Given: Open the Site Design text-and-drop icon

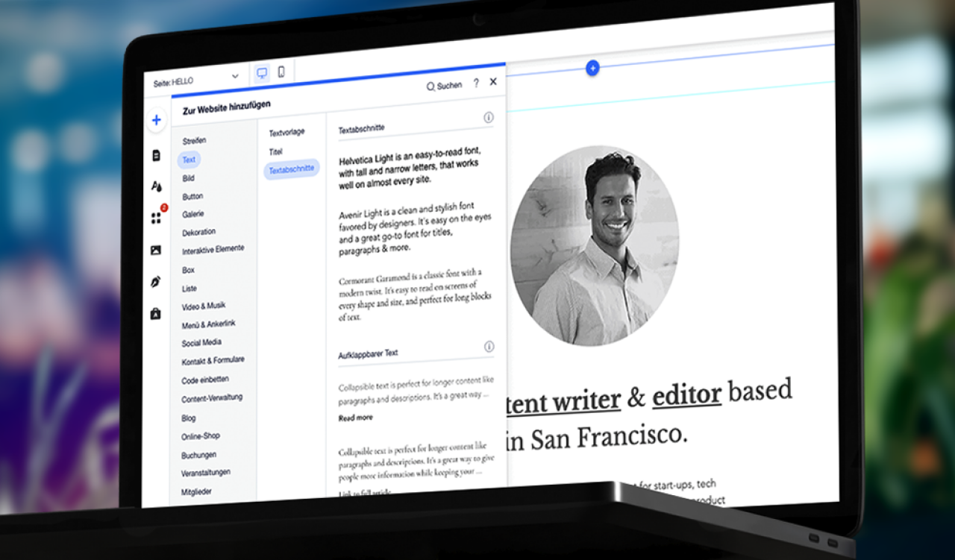Looking at the screenshot, I should 156,186.
